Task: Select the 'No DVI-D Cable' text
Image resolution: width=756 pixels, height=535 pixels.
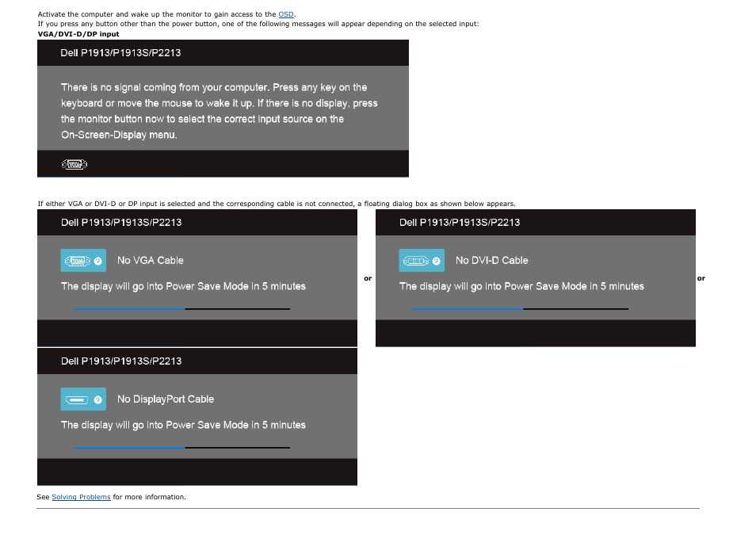Action: pos(492,261)
